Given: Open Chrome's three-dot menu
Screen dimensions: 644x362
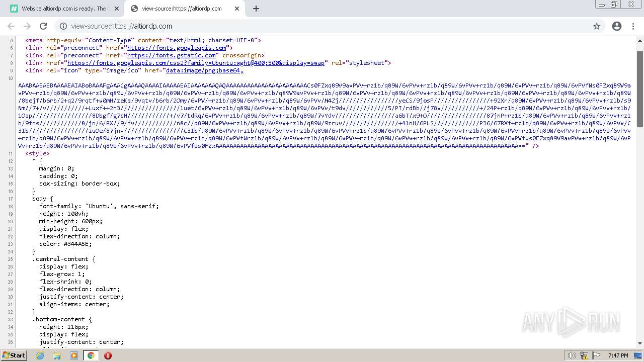Looking at the screenshot, I should pyautogui.click(x=633, y=26).
